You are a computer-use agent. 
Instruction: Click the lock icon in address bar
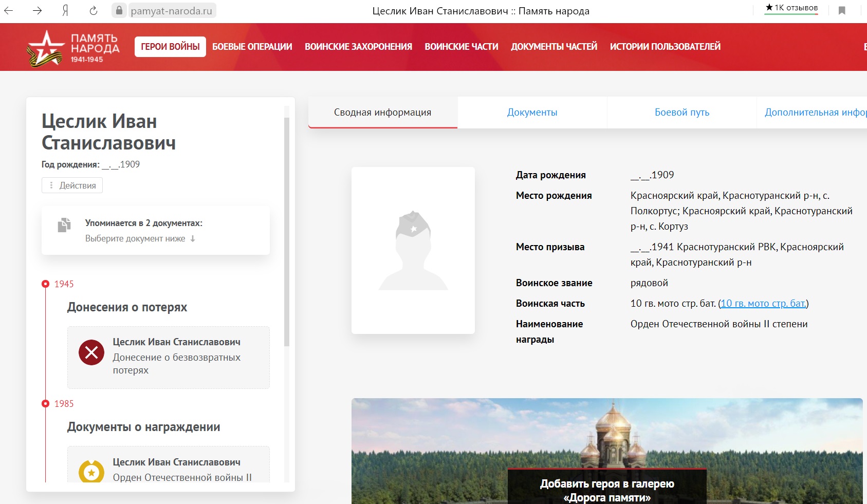(x=119, y=11)
